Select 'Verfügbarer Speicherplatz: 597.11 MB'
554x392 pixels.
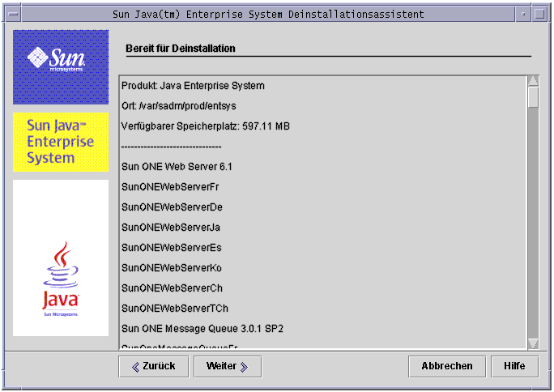click(x=205, y=126)
